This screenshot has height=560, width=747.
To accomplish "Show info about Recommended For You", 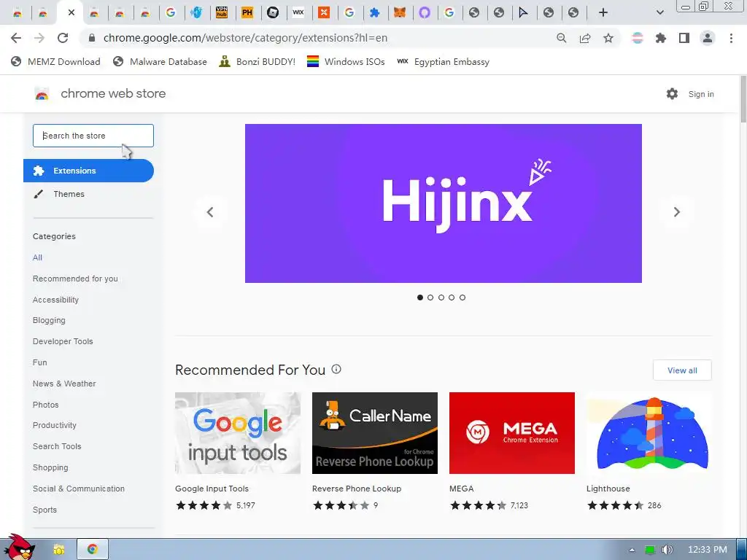I will (336, 369).
